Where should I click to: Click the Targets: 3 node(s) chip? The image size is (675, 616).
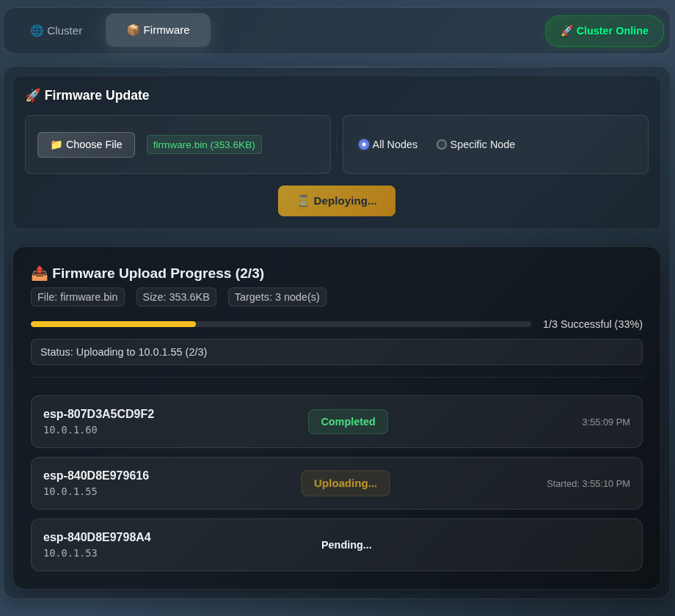pyautogui.click(x=277, y=297)
